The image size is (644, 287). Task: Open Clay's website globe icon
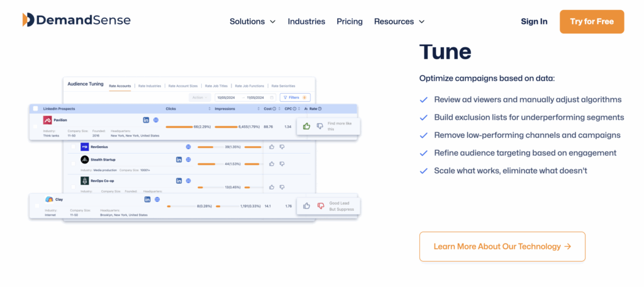pos(157,200)
